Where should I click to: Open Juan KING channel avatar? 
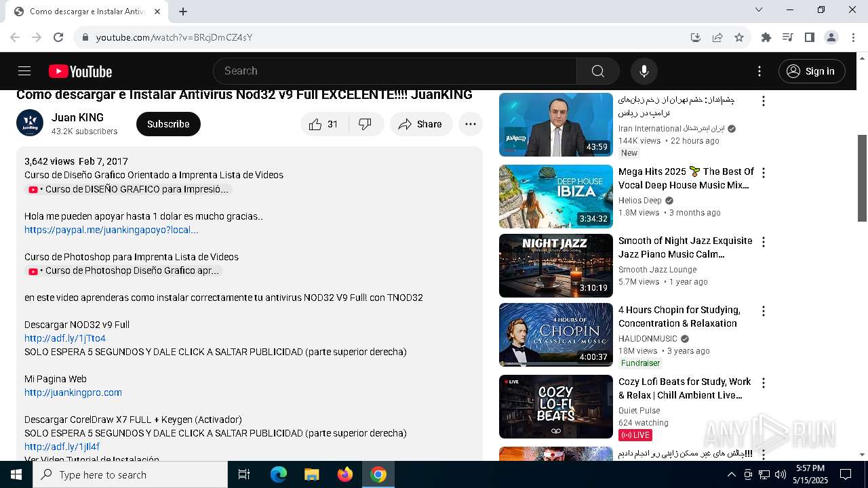(x=30, y=123)
